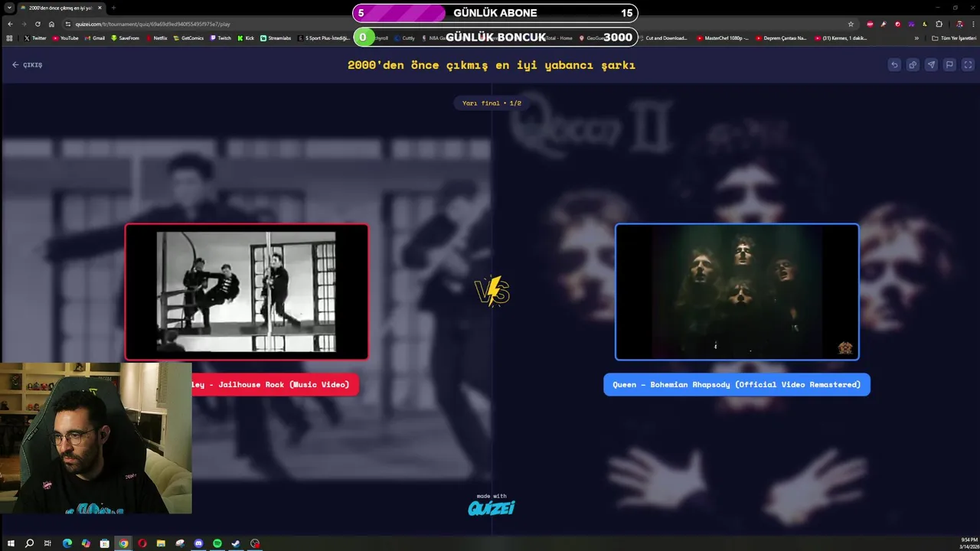Open the MasterChef 1080p bookmark
This screenshot has width=980, height=551.
pos(723,37)
